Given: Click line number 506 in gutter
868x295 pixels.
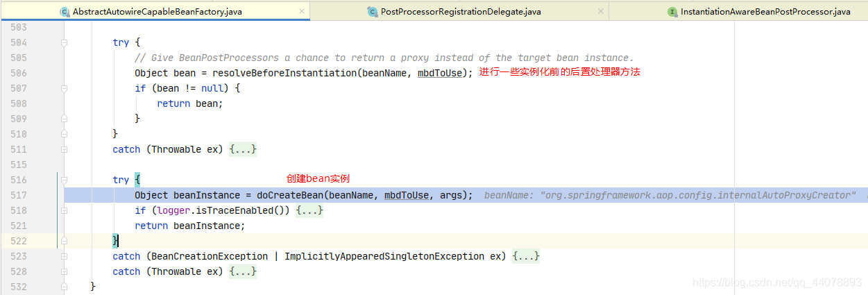Looking at the screenshot, I should tap(19, 73).
